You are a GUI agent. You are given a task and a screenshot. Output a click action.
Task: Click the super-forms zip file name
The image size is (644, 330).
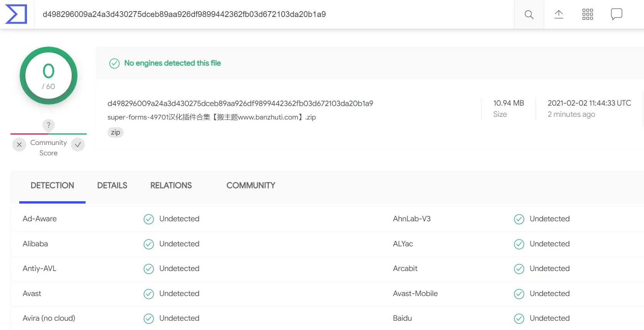[x=212, y=117]
